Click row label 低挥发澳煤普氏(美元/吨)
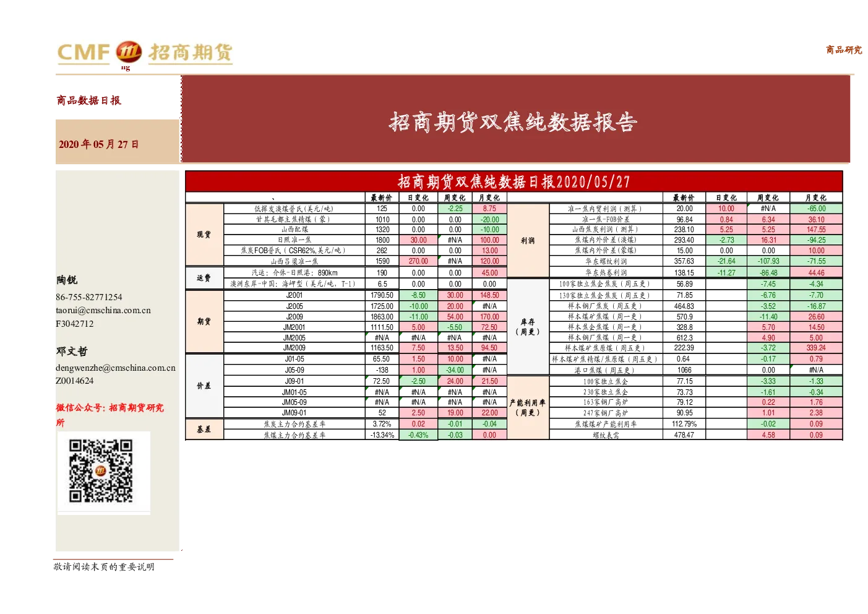Screen dimensions: 868x614 [x=294, y=209]
